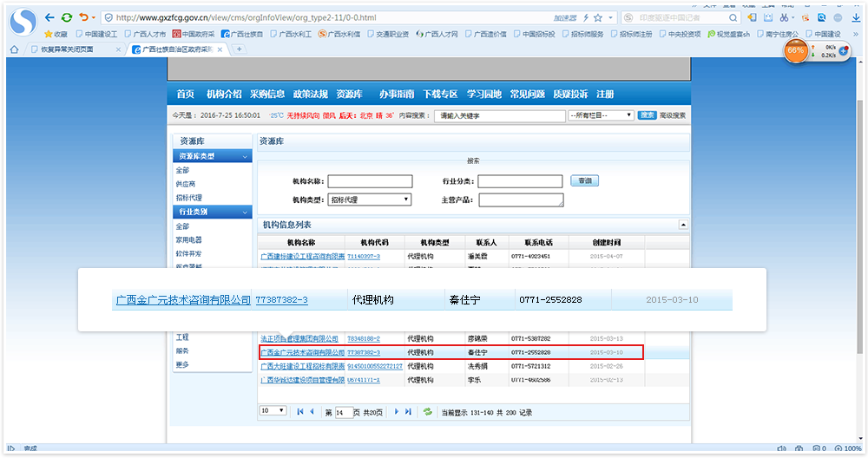
Task: Open the 广西水利信 bookmark
Action: 339,34
